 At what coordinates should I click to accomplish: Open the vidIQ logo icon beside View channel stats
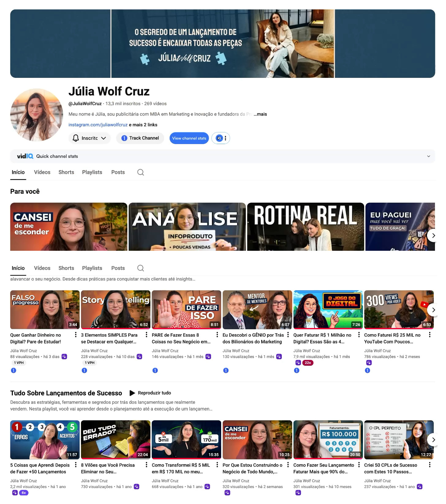pos(219,138)
